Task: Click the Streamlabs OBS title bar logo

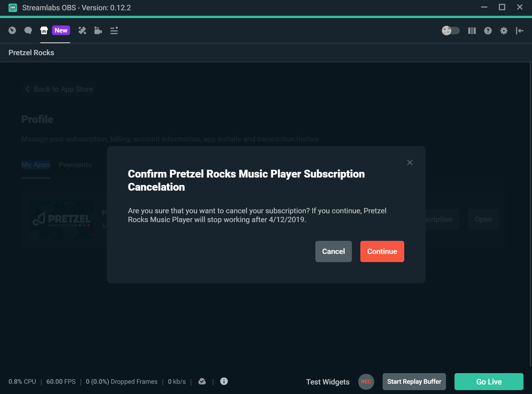Action: tap(13, 8)
